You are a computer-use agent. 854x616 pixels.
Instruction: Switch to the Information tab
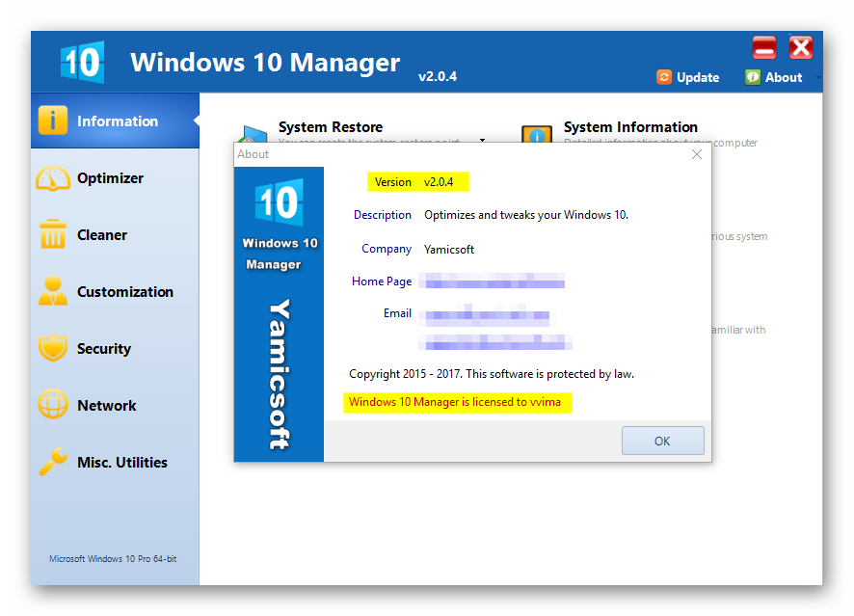(115, 121)
